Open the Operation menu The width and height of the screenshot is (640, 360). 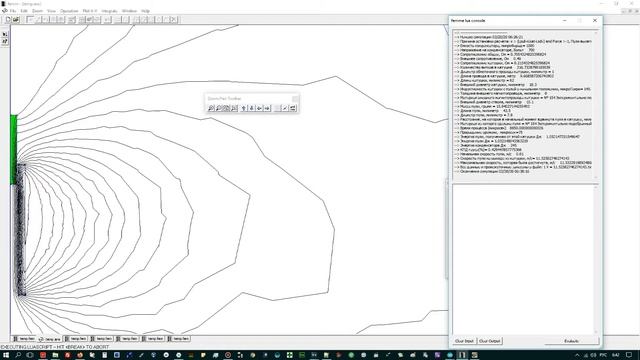click(x=69, y=11)
